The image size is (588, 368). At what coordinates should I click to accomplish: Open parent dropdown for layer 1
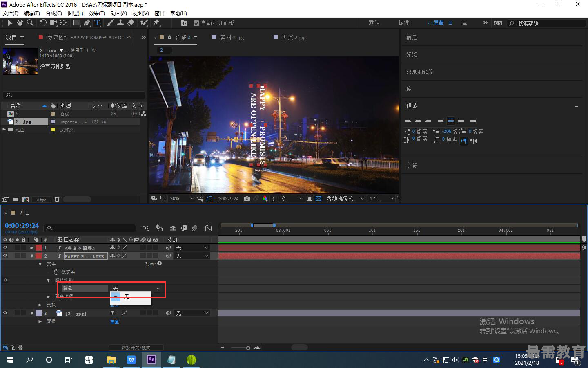192,248
